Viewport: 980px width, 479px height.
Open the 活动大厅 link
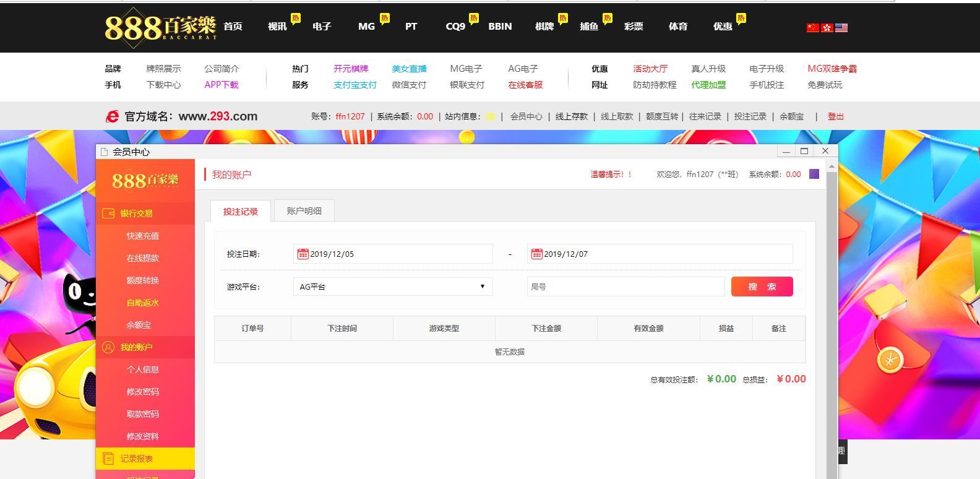pyautogui.click(x=650, y=69)
